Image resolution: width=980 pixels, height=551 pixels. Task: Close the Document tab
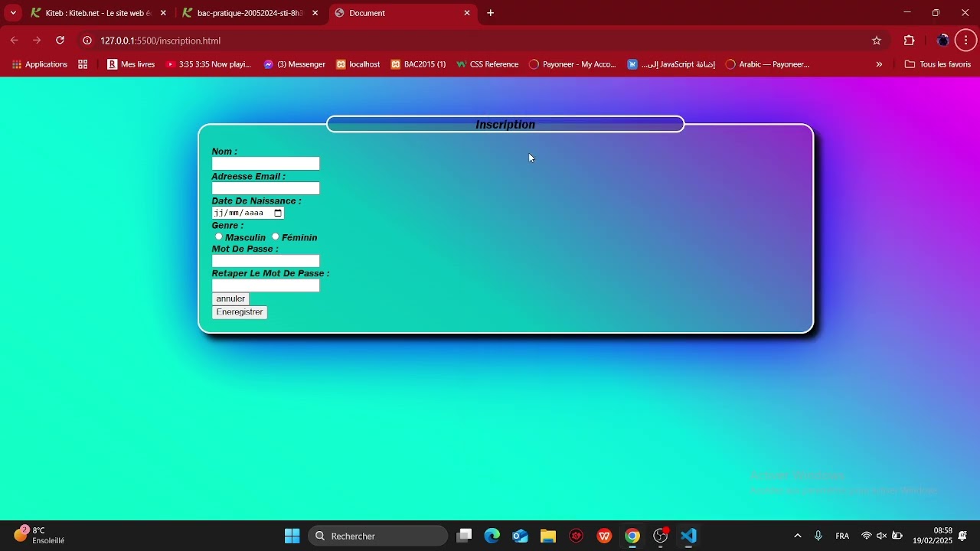[467, 13]
